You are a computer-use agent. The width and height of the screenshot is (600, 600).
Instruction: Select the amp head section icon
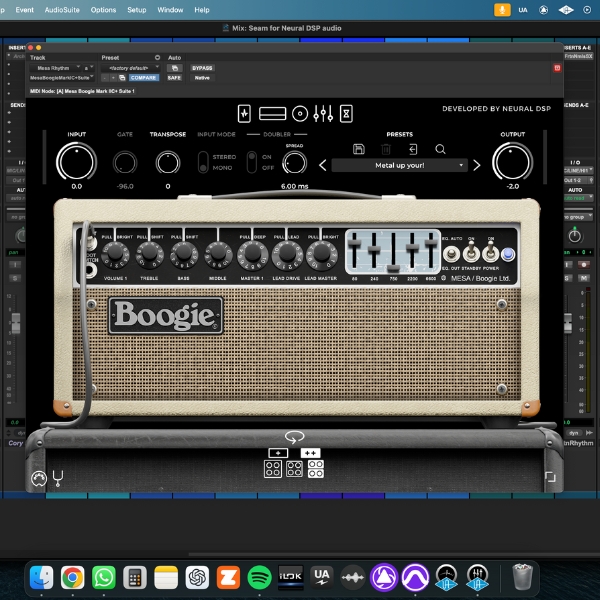[272, 114]
